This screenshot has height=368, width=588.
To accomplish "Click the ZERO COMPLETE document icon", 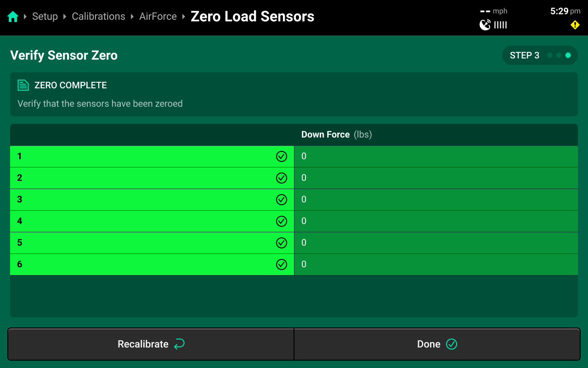I will 23,85.
